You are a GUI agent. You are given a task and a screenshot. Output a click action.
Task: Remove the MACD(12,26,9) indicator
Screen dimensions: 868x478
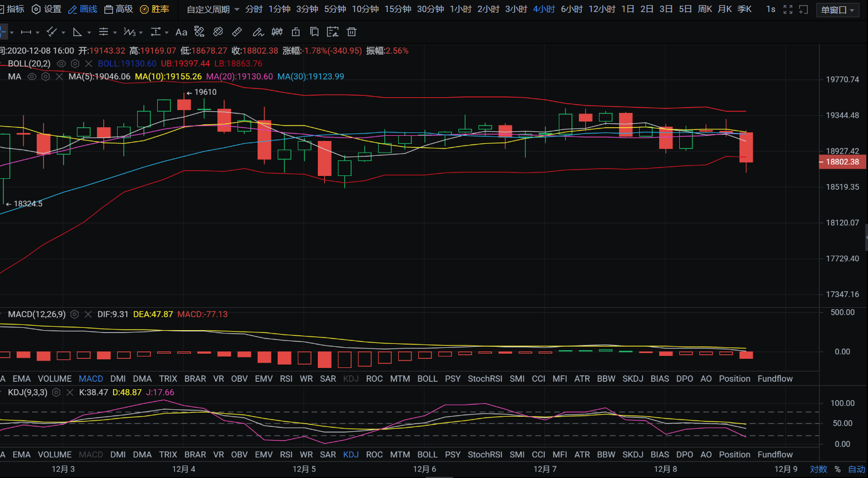click(x=88, y=314)
